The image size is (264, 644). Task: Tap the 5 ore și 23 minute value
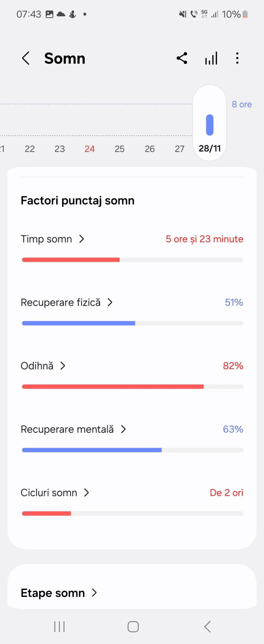[x=204, y=239]
